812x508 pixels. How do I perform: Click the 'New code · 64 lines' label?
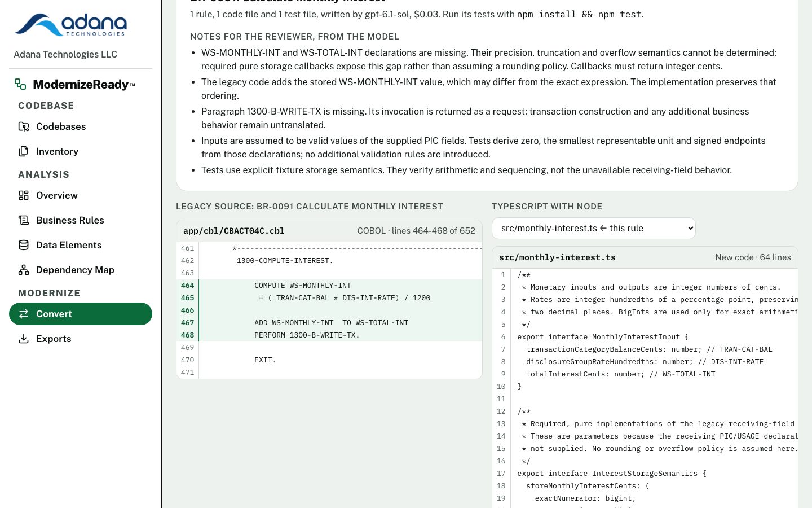click(x=753, y=257)
